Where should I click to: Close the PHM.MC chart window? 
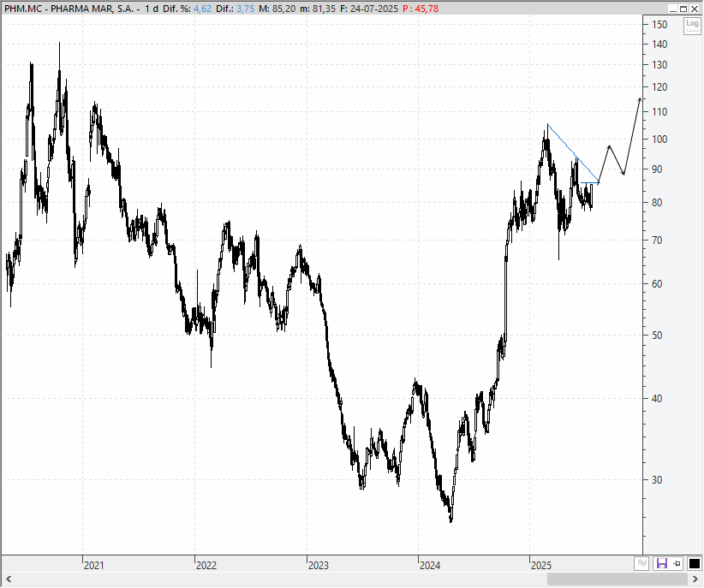pos(694,9)
